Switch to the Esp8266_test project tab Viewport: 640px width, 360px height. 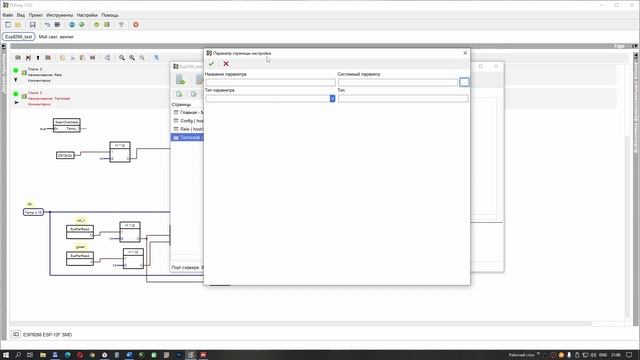pos(19,37)
